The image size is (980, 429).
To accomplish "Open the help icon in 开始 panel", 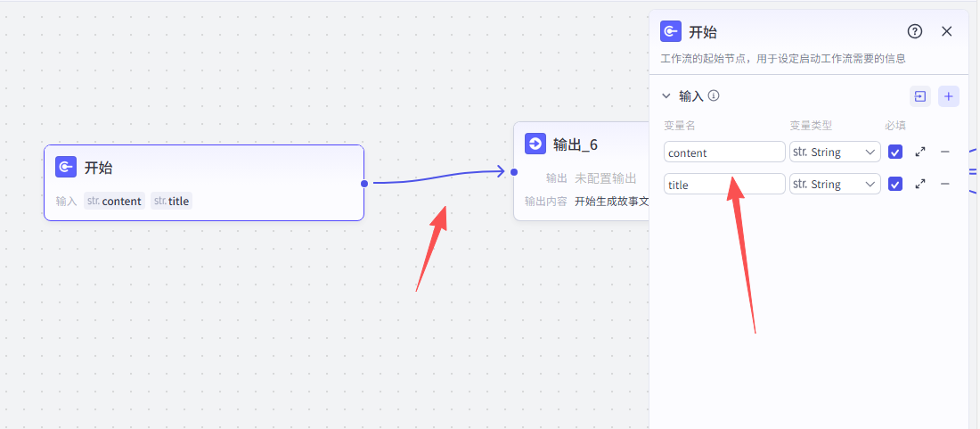I will (914, 31).
